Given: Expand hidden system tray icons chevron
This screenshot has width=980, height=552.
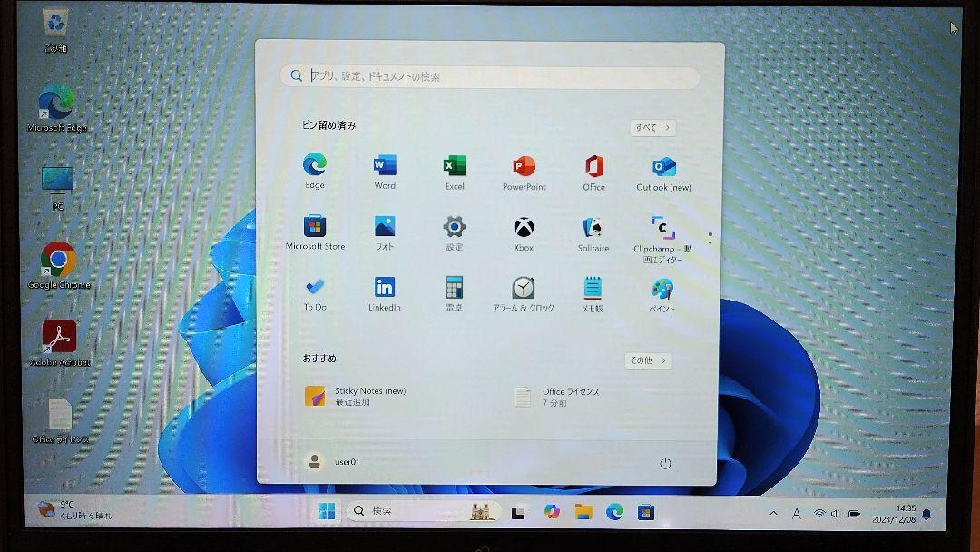Looking at the screenshot, I should (774, 513).
